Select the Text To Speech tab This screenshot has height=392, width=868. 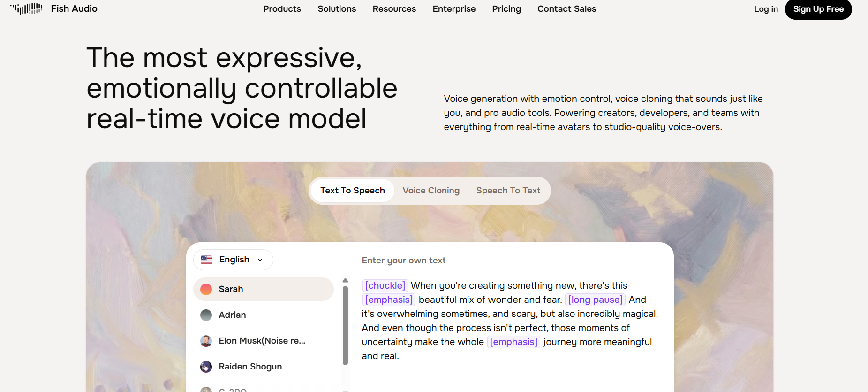(x=353, y=191)
